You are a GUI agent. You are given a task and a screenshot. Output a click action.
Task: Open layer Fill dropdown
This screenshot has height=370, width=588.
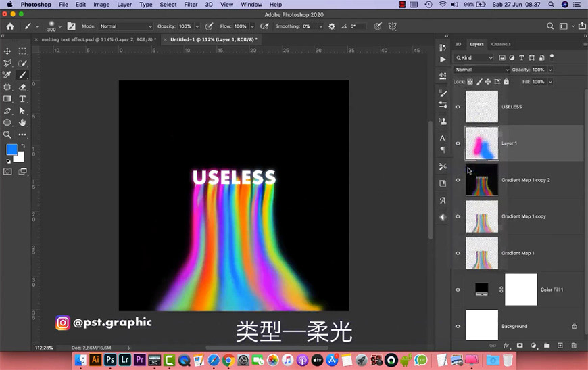coord(551,82)
